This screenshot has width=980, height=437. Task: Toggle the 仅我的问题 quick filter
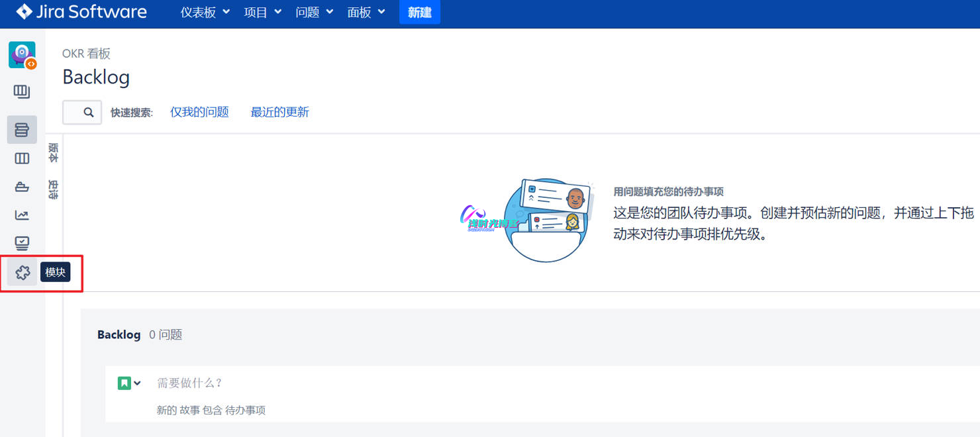click(199, 113)
